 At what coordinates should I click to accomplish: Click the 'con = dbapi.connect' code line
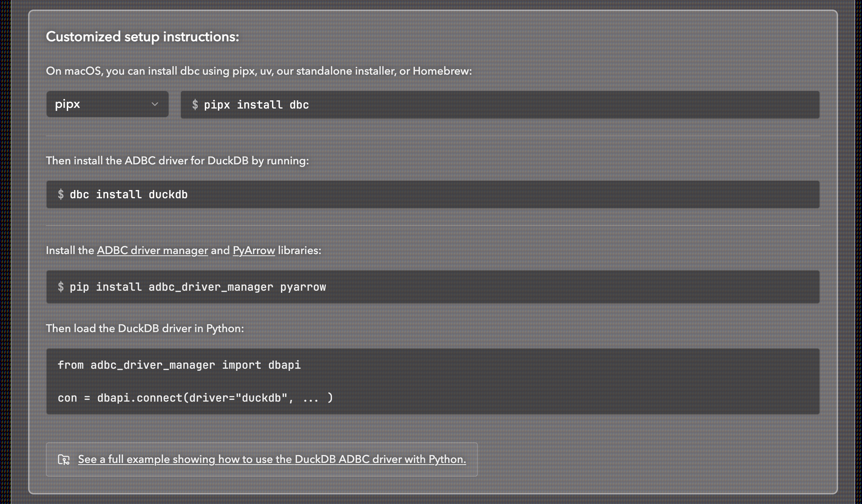pos(195,398)
